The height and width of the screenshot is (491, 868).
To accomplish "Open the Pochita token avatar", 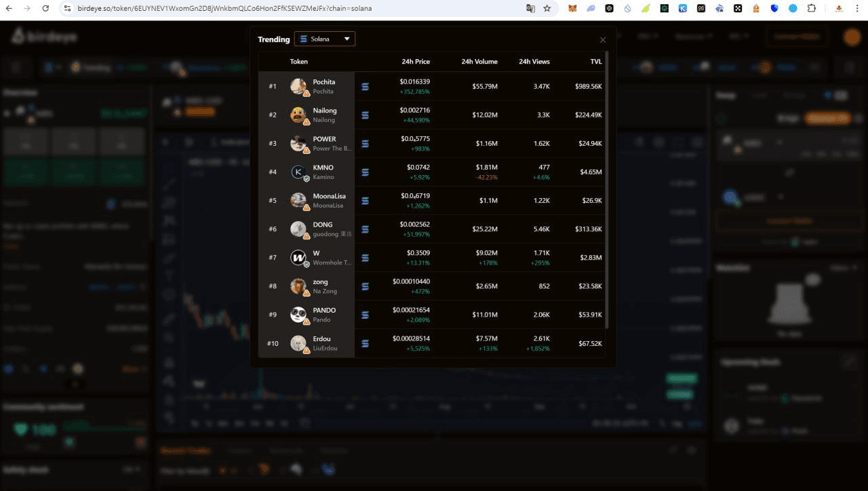I will [x=298, y=86].
